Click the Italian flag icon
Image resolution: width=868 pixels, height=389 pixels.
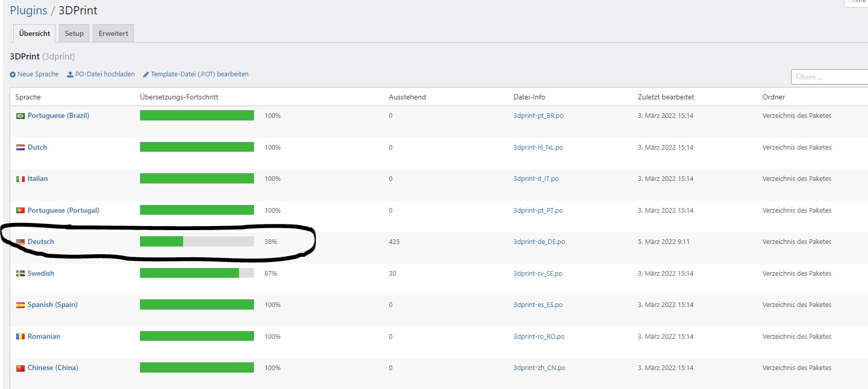[x=21, y=179]
